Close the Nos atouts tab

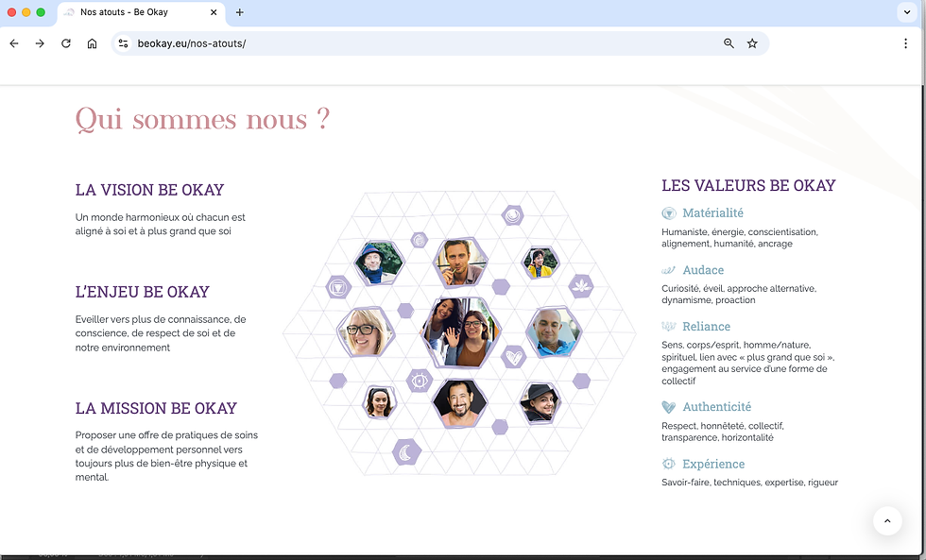coord(214,12)
